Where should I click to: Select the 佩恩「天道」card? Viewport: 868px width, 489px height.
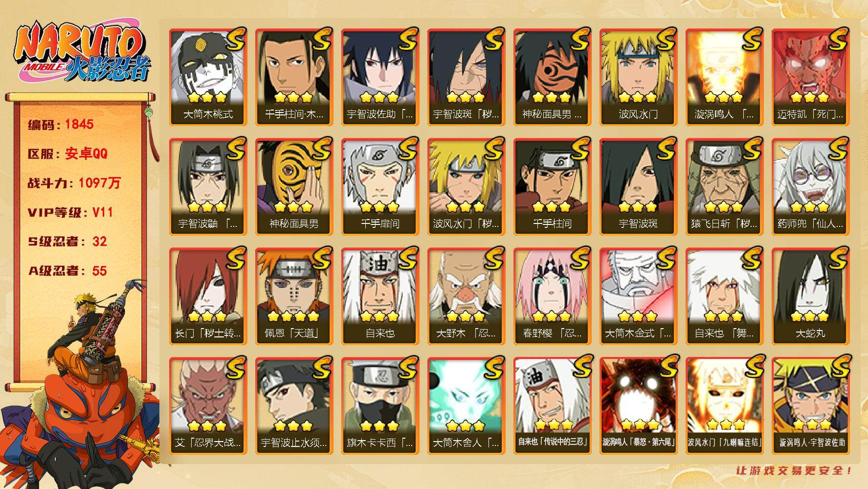294,296
